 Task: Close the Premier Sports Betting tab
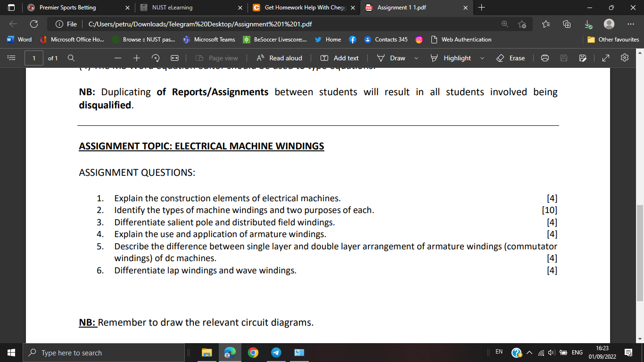[x=127, y=8]
